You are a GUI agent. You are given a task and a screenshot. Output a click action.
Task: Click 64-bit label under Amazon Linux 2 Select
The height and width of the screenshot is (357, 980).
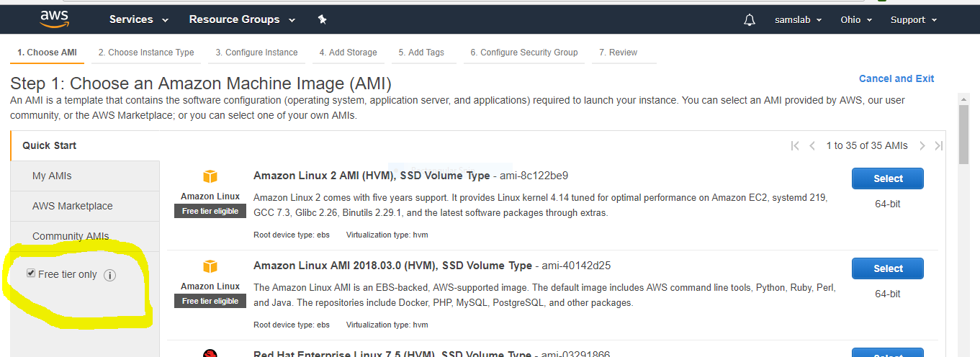(888, 204)
